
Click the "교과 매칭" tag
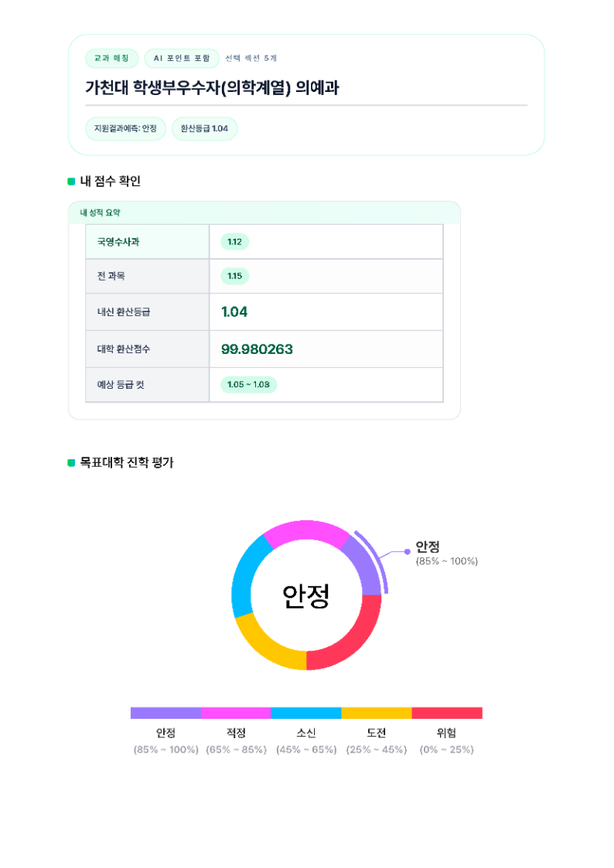click(x=111, y=59)
